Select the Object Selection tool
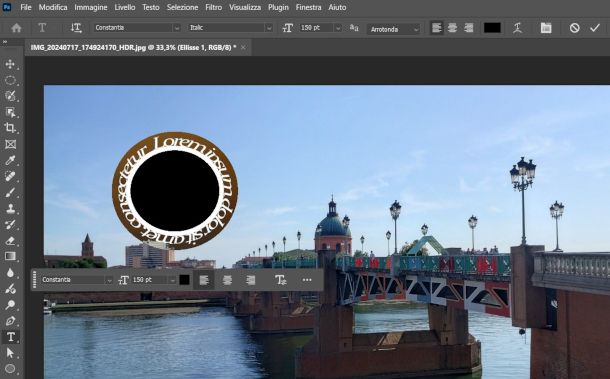 (x=10, y=112)
